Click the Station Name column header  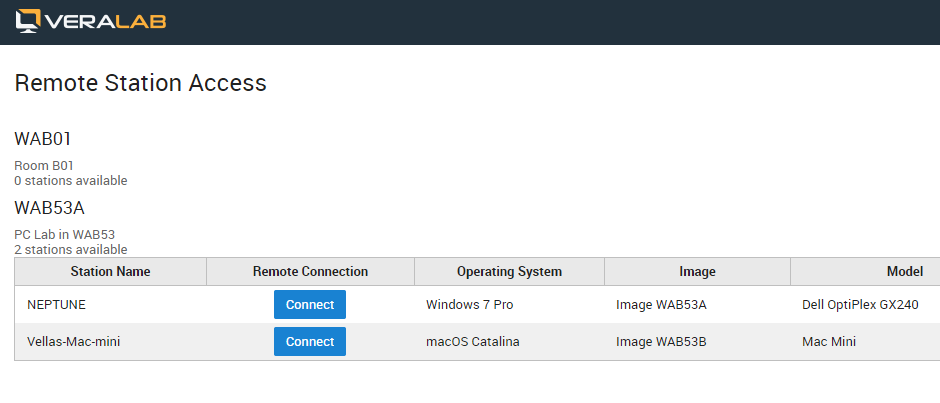[110, 272]
